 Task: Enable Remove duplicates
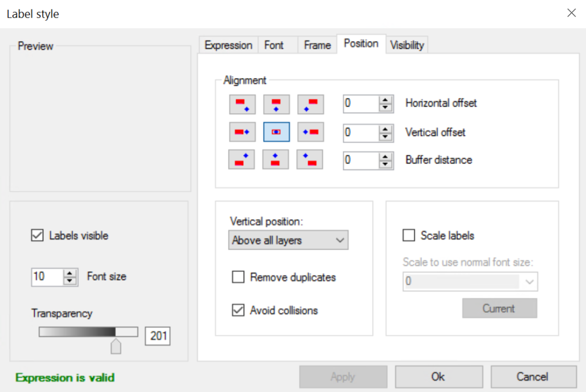coord(239,278)
